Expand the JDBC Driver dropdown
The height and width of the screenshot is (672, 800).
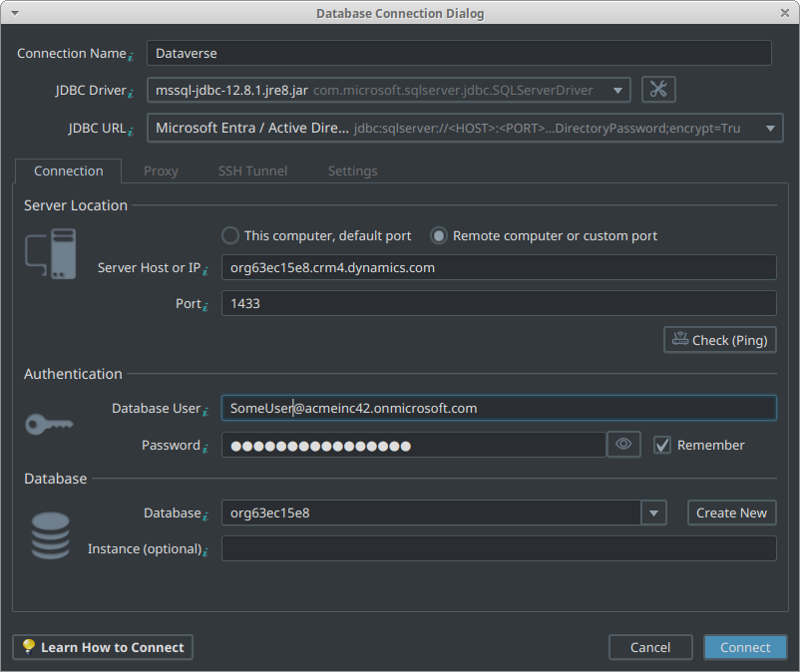[x=617, y=91]
